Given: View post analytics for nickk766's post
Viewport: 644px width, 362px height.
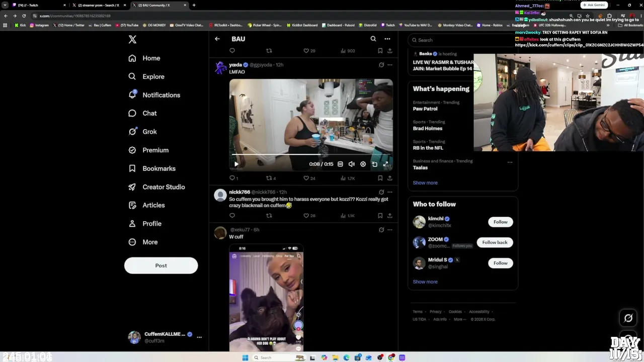Looking at the screenshot, I should pyautogui.click(x=348, y=216).
